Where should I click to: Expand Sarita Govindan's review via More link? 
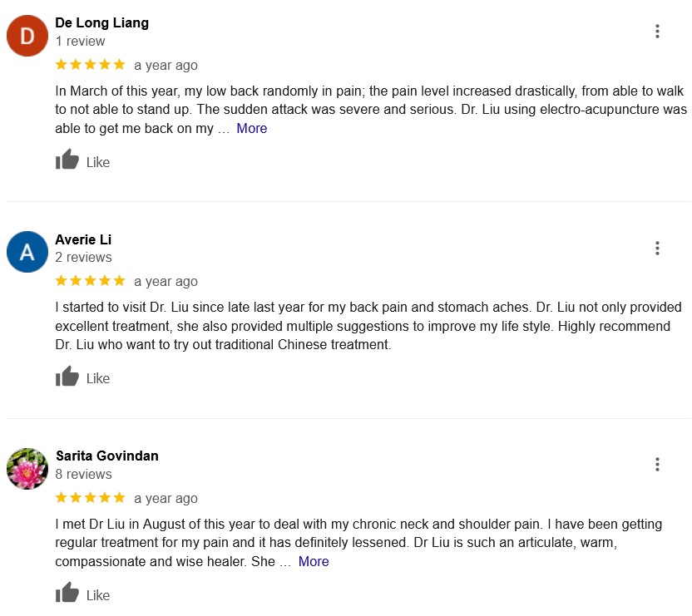(314, 561)
